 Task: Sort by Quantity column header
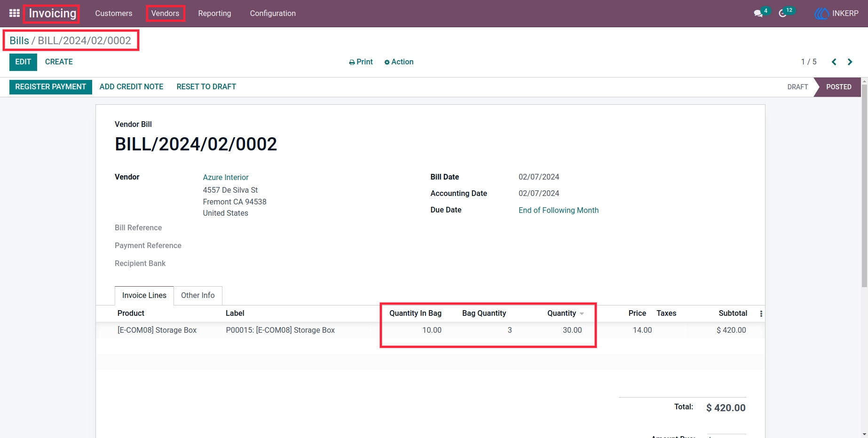tap(561, 313)
